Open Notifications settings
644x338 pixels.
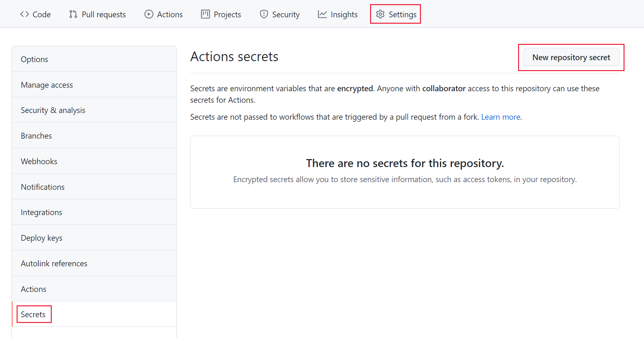click(x=43, y=187)
